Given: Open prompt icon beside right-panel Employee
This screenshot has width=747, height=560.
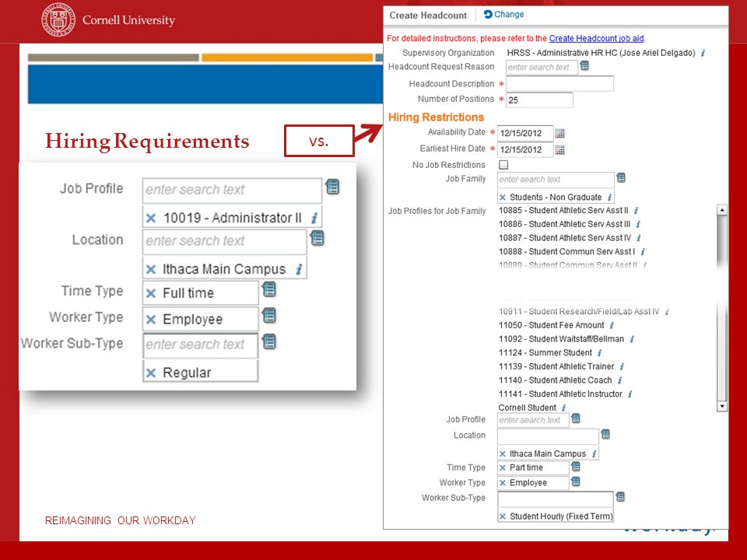Looking at the screenshot, I should (x=576, y=481).
